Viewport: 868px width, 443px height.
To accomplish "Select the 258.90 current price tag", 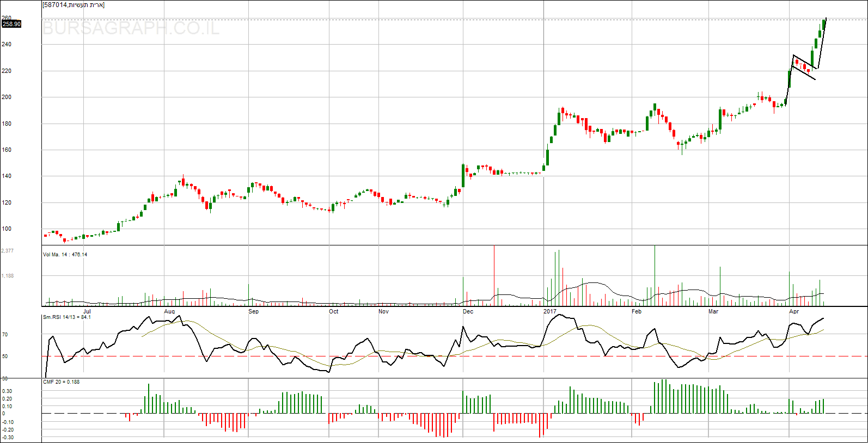I will (11, 24).
